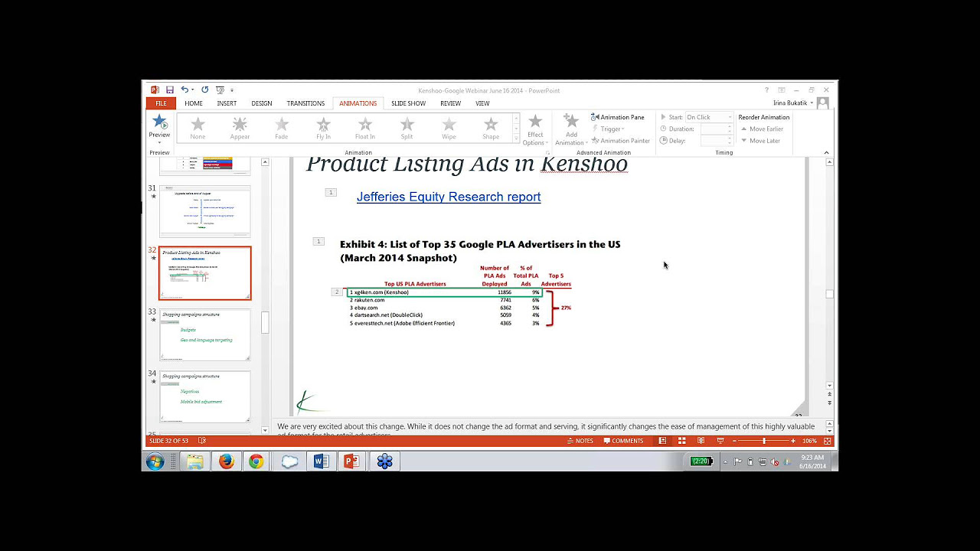Click the PowerPoint Help question mark
980x551 pixels.
pos(766,90)
